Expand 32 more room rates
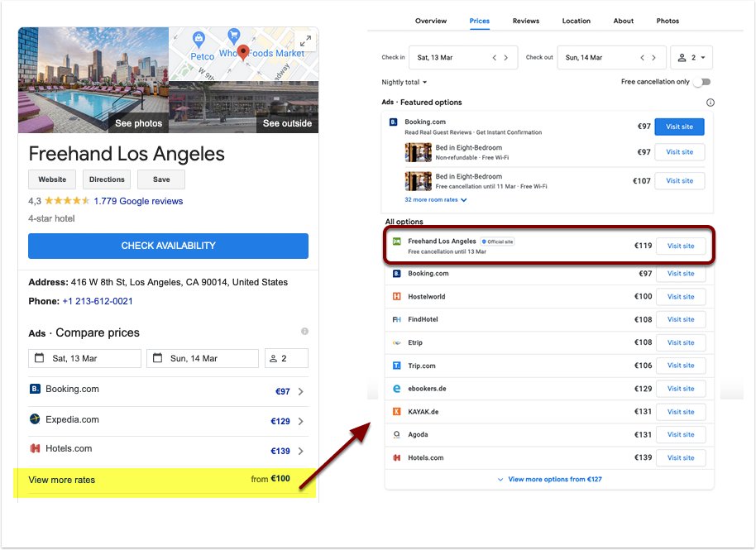This screenshot has width=756, height=550. [x=435, y=199]
